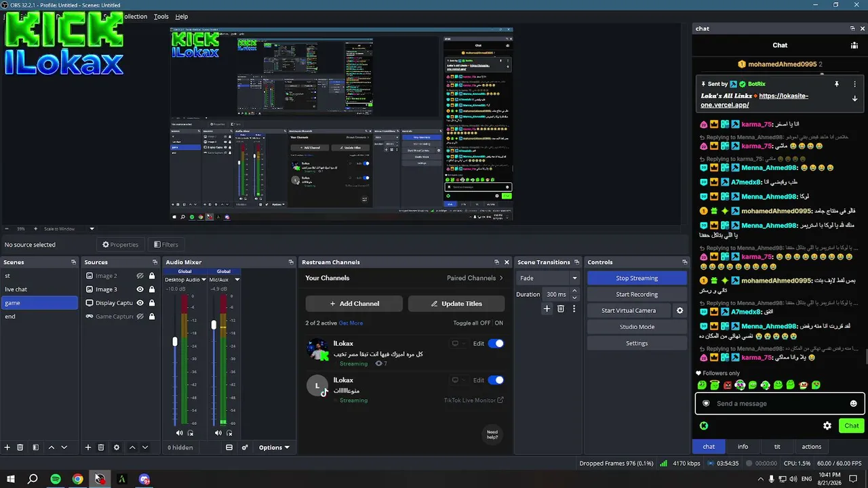
Task: Expand Paired Channels chevron
Action: coord(501,278)
